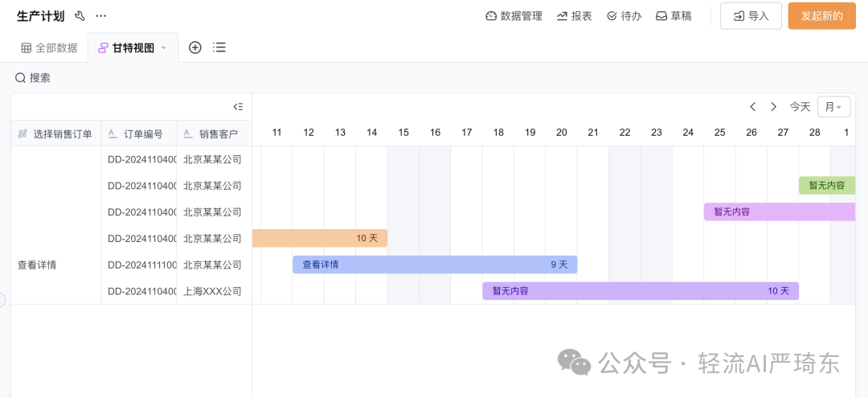Switch to the 全部数据 tab
Image resolution: width=868 pixels, height=398 pixels.
point(49,48)
